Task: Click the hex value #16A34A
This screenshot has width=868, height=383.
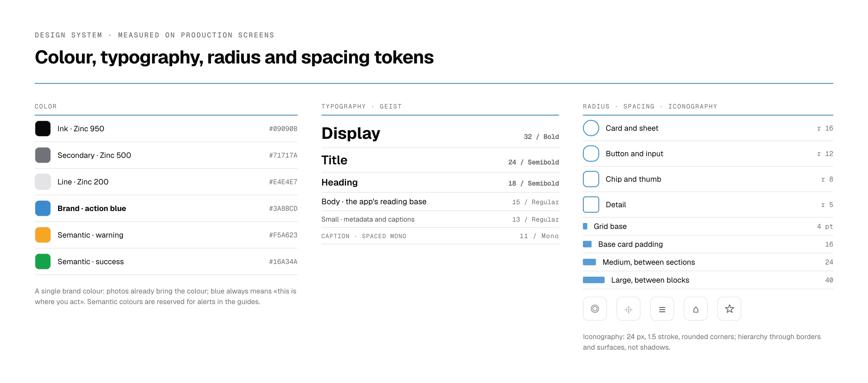Action: tap(283, 262)
